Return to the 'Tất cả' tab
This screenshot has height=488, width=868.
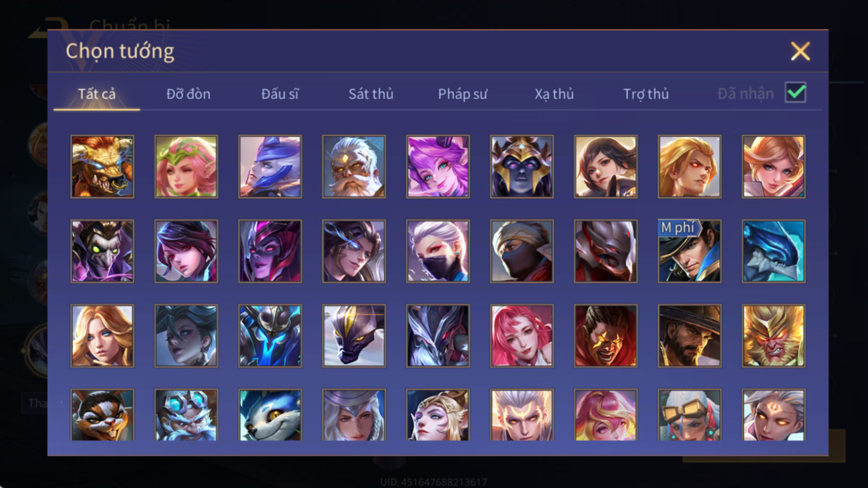pyautogui.click(x=96, y=94)
